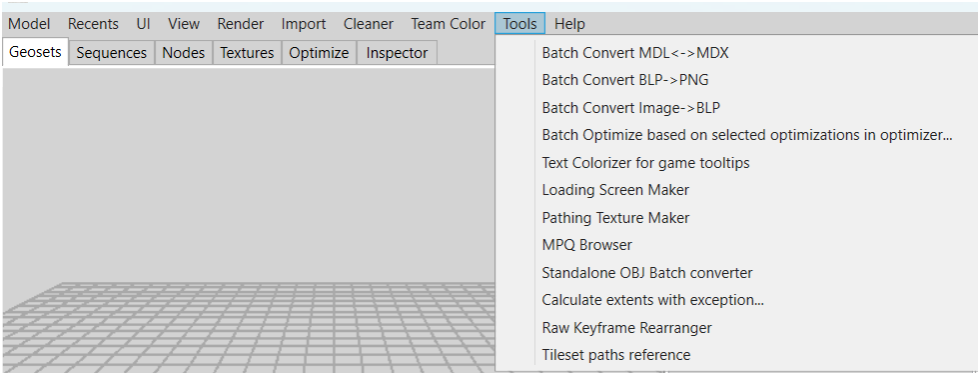980x375 pixels.
Task: Open the Cleaner menu
Action: point(369,24)
